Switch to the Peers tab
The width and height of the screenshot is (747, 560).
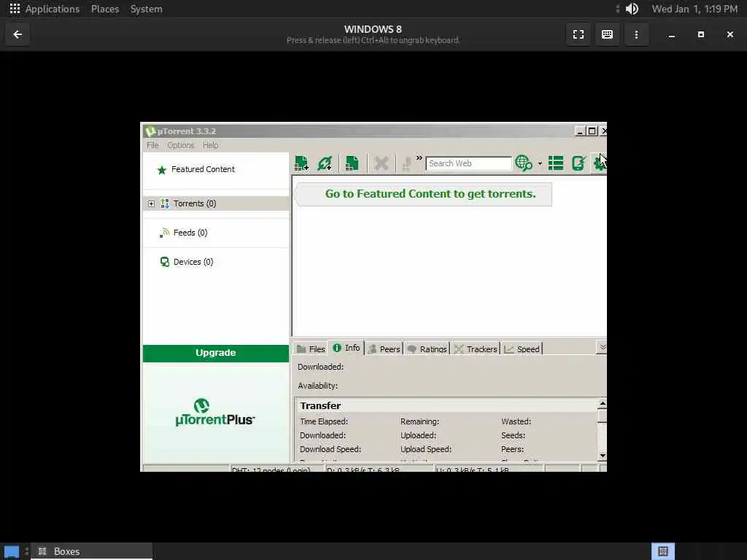pyautogui.click(x=384, y=349)
